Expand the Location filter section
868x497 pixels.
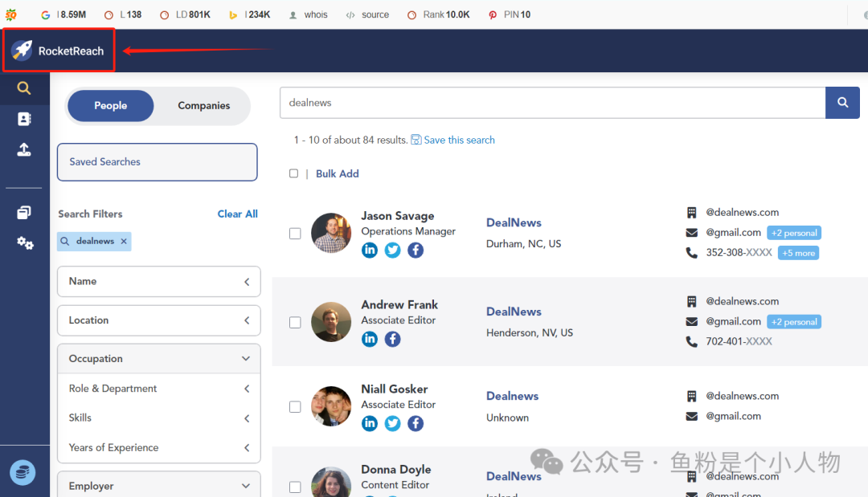point(158,320)
